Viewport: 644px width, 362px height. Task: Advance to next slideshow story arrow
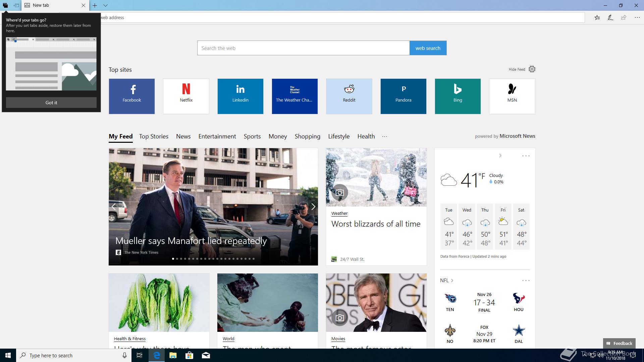point(313,206)
